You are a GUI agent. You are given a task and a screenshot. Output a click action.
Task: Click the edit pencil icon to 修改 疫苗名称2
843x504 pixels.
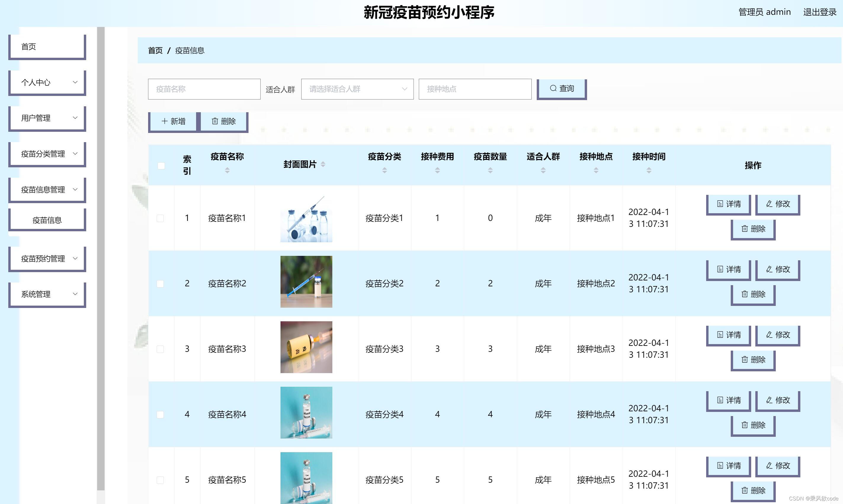768,269
